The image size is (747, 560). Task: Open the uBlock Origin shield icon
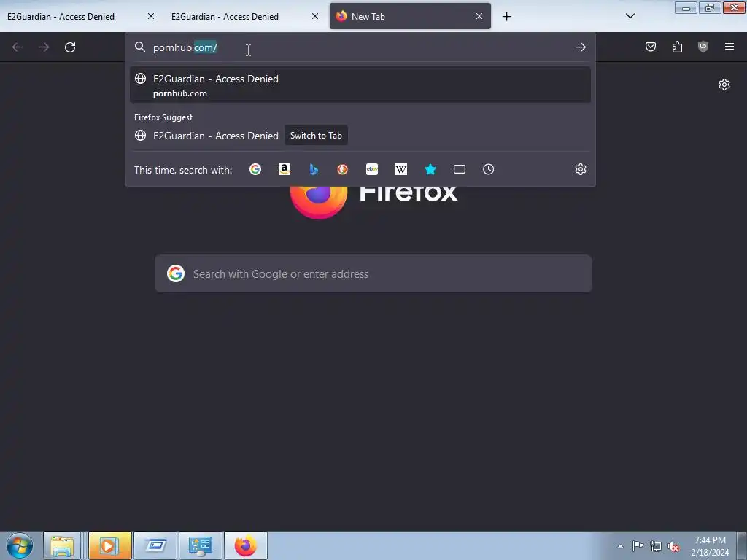click(703, 47)
